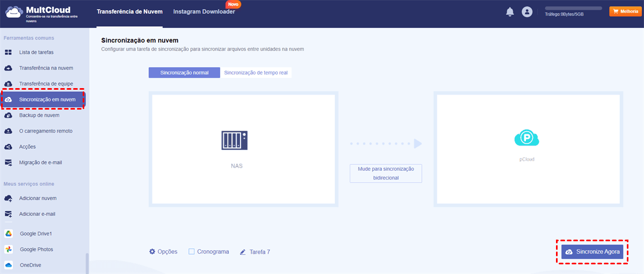Click the cloud icon on Sincronize Agora
Viewport: 644px width, 274px height.
(569, 251)
